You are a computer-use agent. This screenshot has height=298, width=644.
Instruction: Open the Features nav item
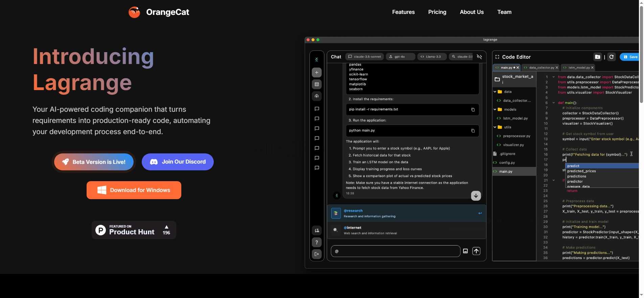pos(403,12)
